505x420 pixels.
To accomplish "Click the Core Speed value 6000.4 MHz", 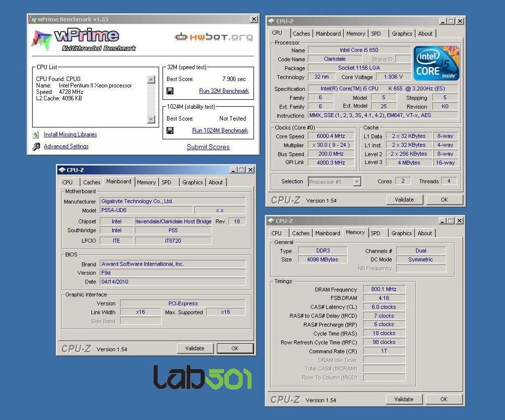I will (331, 136).
